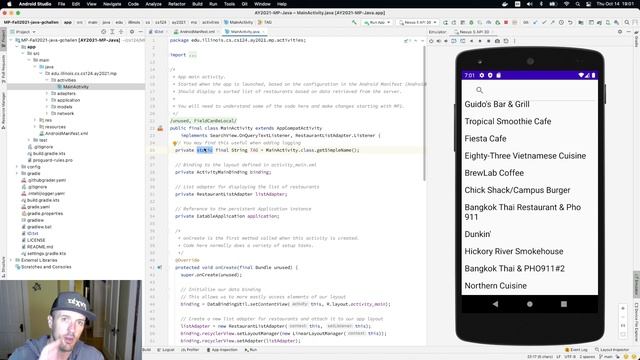The height and width of the screenshot is (360, 640).
Task: Tap the phone Recents navigation button
Action: (564, 304)
